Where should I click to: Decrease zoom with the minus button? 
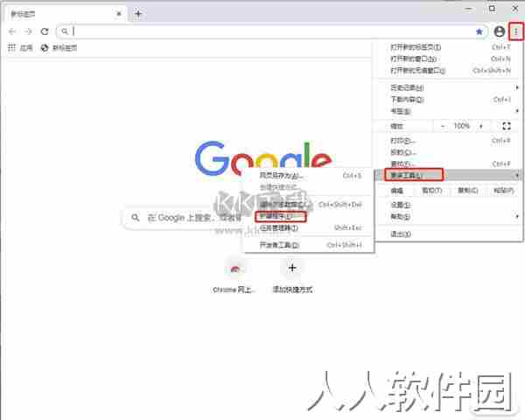443,126
